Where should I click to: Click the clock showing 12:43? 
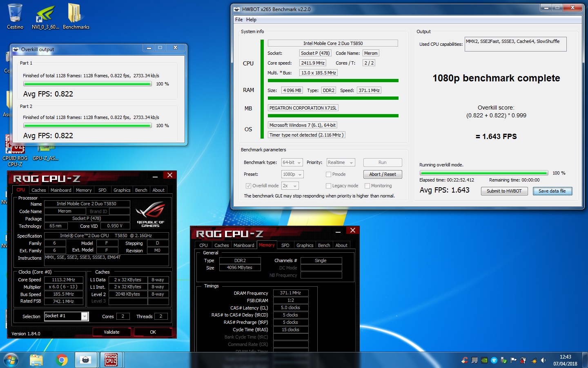point(565,357)
